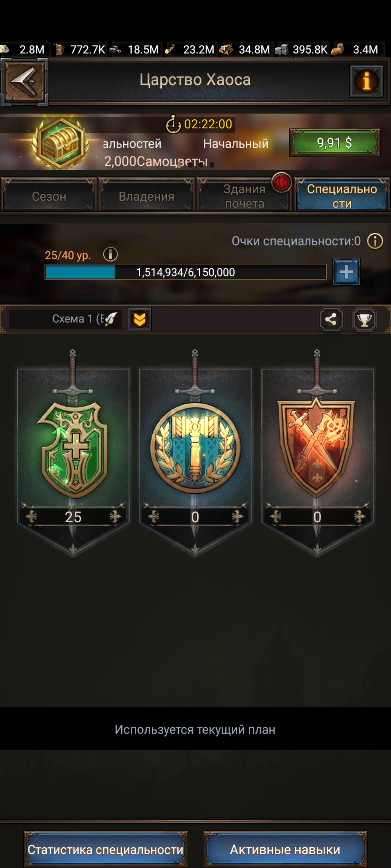Switch to the Владения tab
The image size is (391, 868).
coord(147,196)
